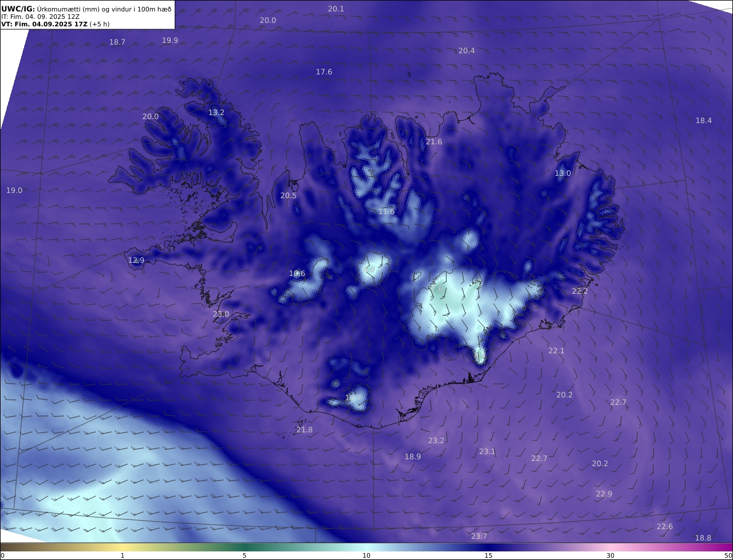Select the 20.5 wind value near Húnaflói bay
Image resolution: width=733 pixels, height=560 pixels.
pos(289,195)
